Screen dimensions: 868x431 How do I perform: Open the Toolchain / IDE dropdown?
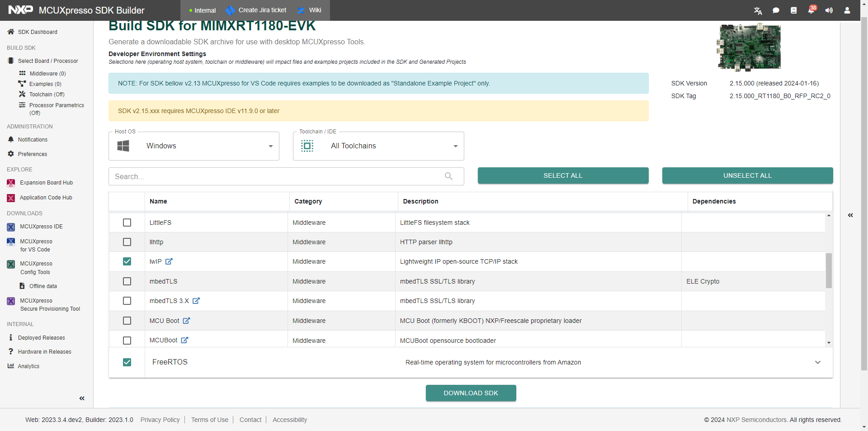(378, 146)
